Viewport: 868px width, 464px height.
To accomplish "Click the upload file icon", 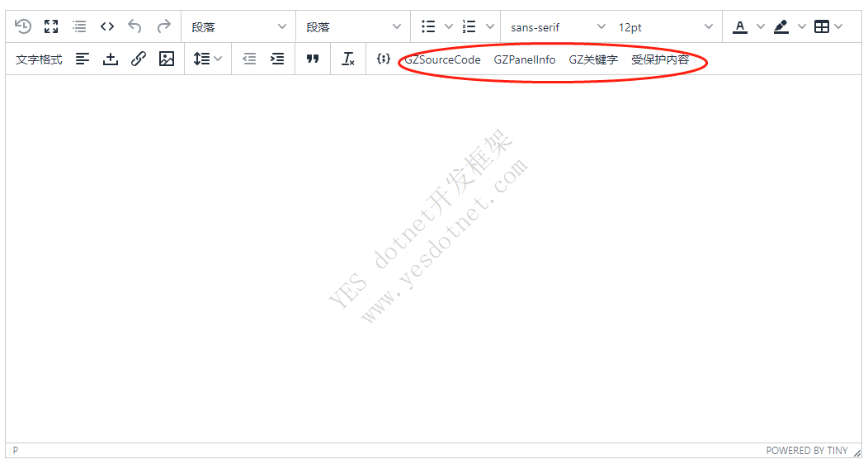I will 111,59.
